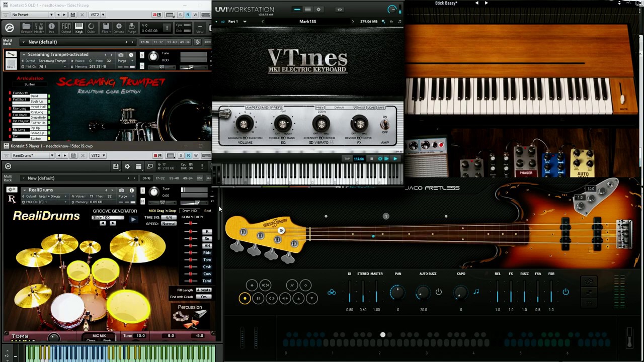The image size is (644, 362).
Task: Click circular record-style button in bass panel
Action: pos(245,299)
